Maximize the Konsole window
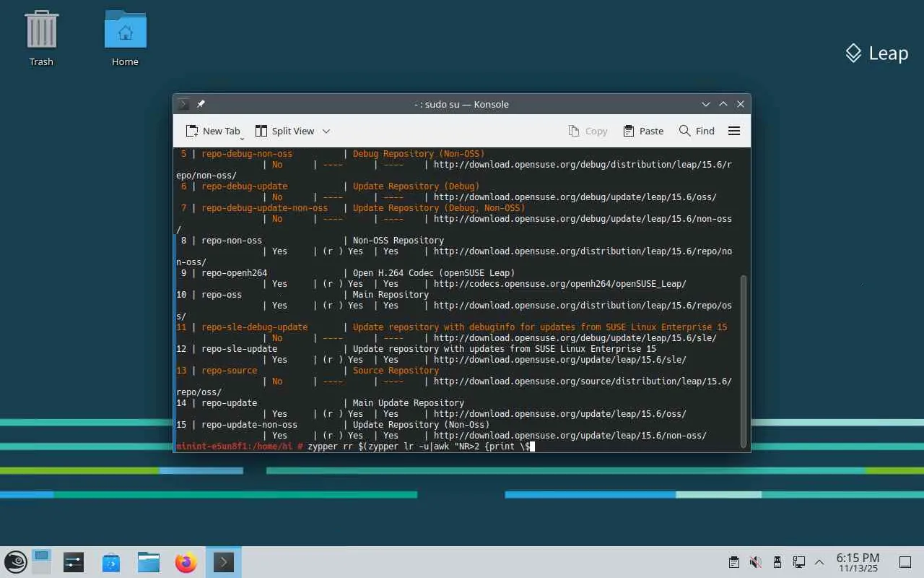This screenshot has height=578, width=924. pos(723,104)
